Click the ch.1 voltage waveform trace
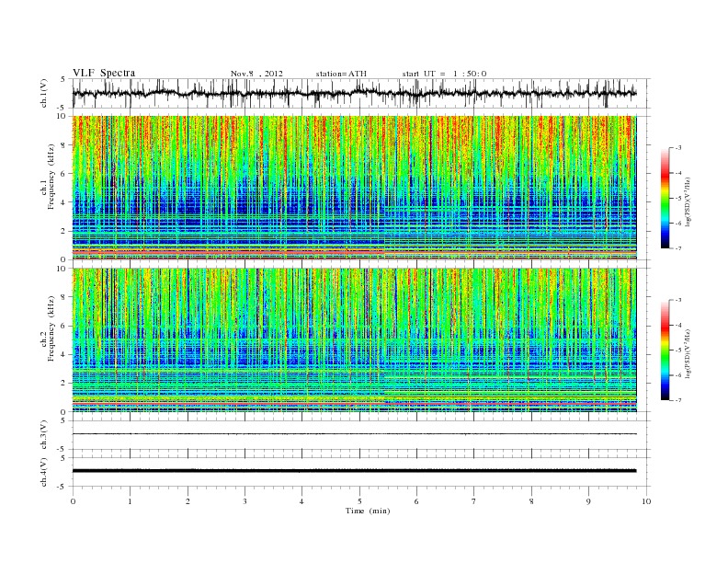This screenshot has height=563, width=728. [x=354, y=93]
